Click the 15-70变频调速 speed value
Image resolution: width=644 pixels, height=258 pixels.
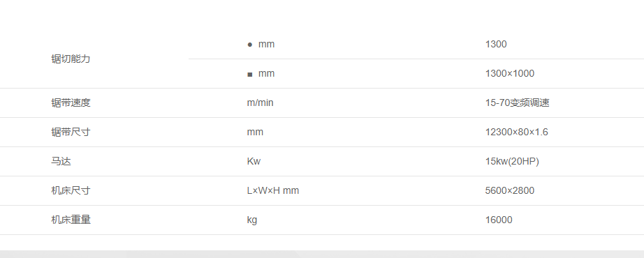pos(517,103)
